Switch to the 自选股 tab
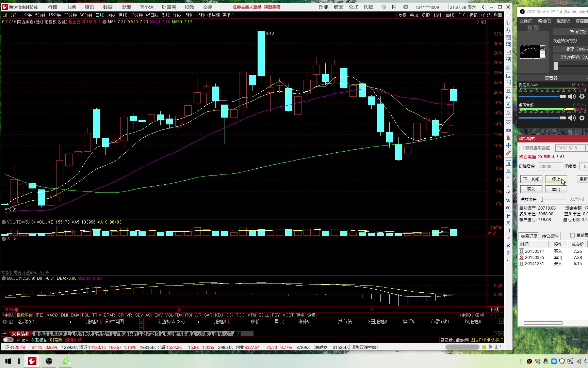 click(x=41, y=334)
